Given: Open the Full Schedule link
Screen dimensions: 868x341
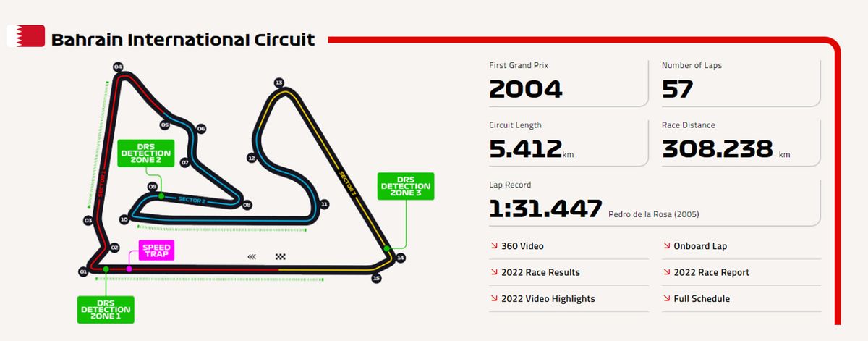Looking at the screenshot, I should point(702,298).
